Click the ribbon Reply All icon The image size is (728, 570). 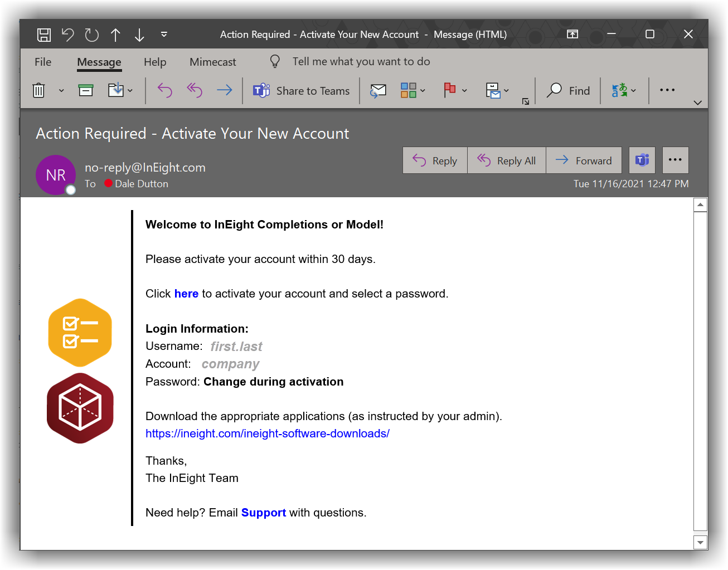click(x=195, y=90)
